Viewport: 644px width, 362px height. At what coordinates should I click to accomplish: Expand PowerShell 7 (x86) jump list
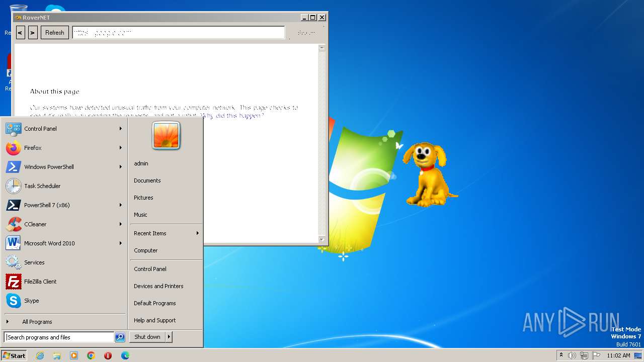121,205
